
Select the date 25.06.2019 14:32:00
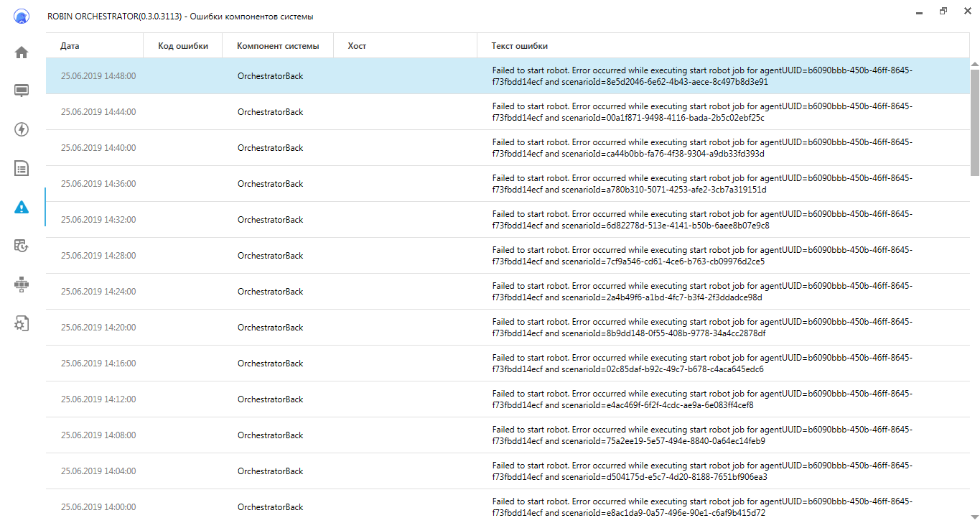coord(98,220)
